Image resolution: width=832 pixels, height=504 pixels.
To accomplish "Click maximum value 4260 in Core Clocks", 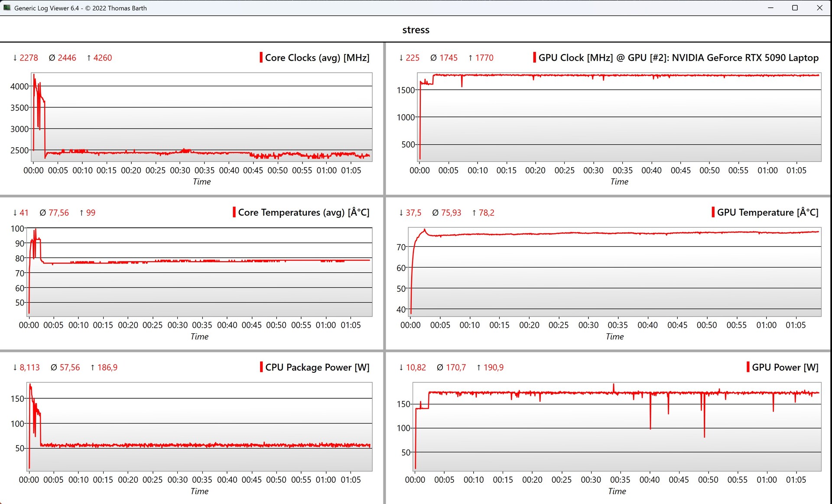I will click(x=102, y=58).
